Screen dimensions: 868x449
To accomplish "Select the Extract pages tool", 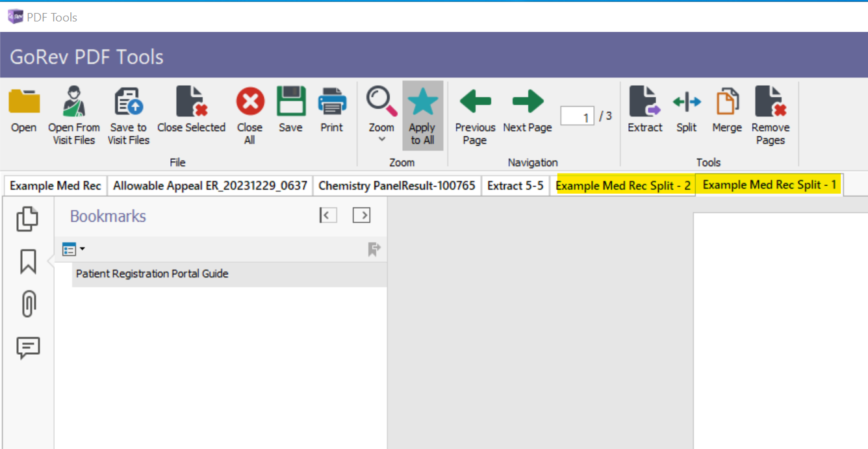I will [x=645, y=102].
